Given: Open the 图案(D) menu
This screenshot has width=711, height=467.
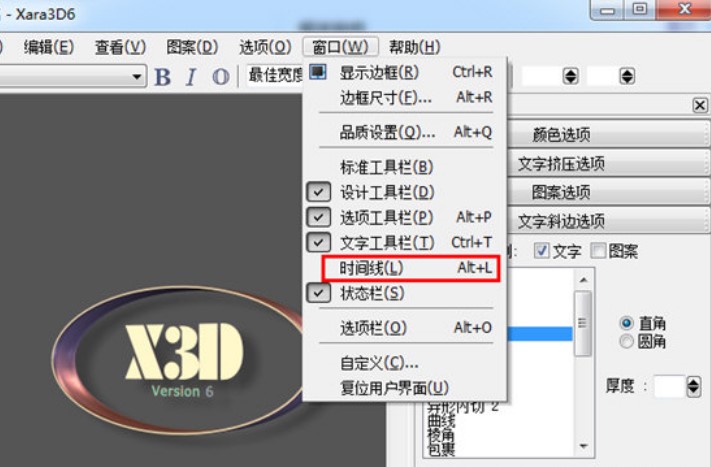Looking at the screenshot, I should click(x=192, y=47).
